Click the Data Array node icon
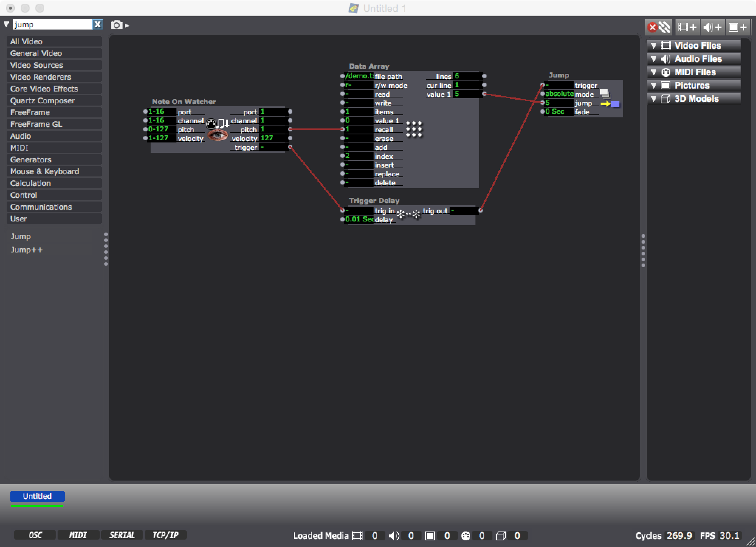The height and width of the screenshot is (547, 756). click(x=411, y=128)
